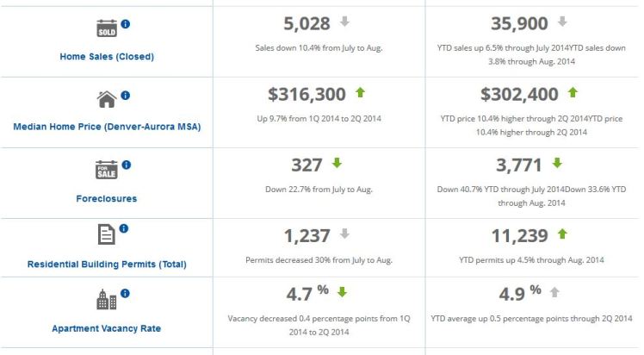Screen dimensions: 644x355
Task: Open info tooltip beside Foreclosures icon
Action: tap(126, 164)
